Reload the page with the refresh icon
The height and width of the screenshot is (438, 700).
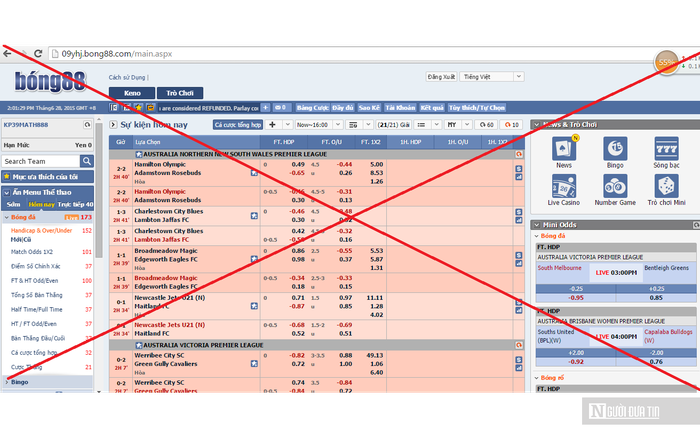38,54
